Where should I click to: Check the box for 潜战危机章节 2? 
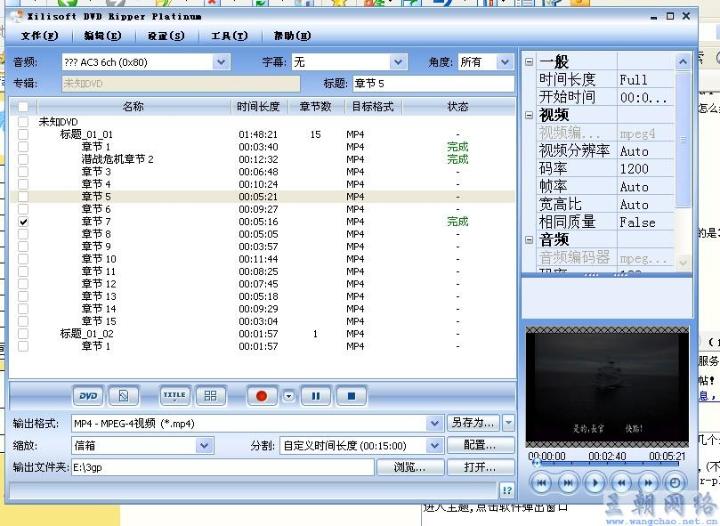click(x=23, y=159)
